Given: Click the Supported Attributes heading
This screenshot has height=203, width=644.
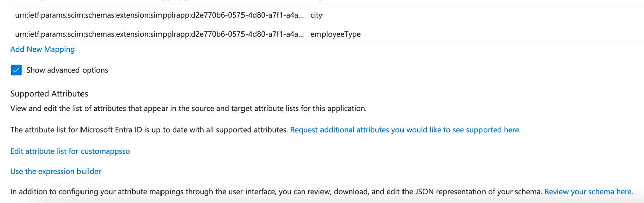Looking at the screenshot, I should (49, 94).
